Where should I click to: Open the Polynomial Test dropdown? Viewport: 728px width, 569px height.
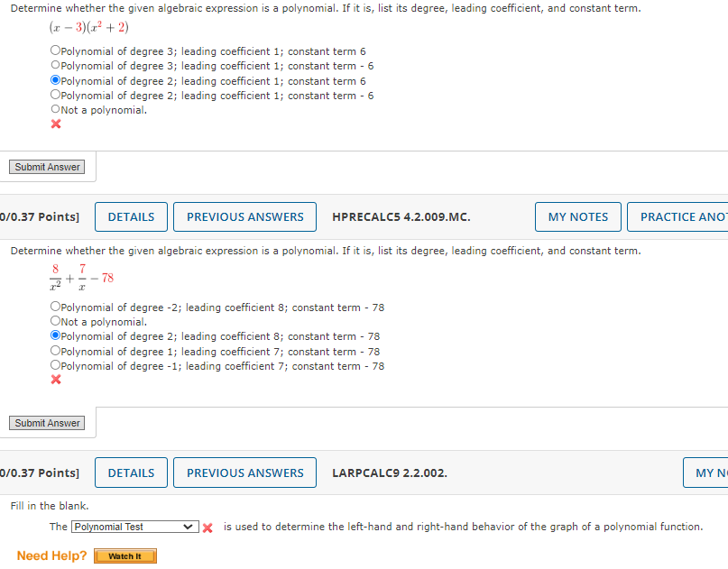[x=134, y=526]
